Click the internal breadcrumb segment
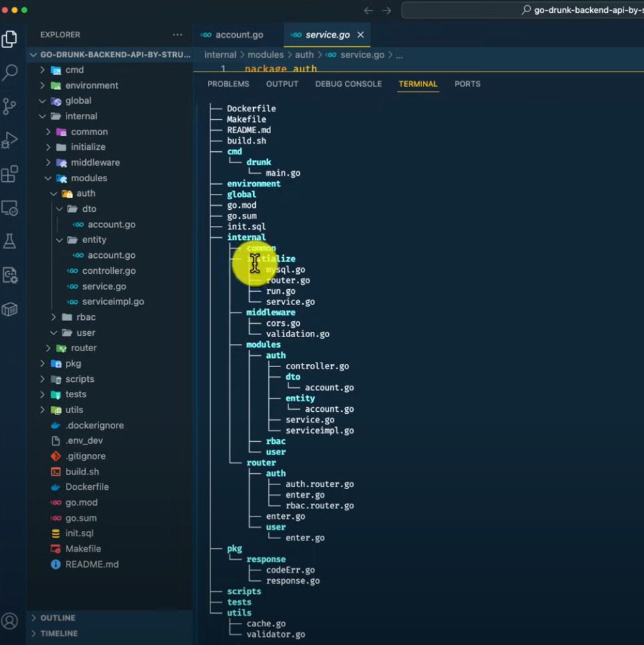 (x=220, y=55)
